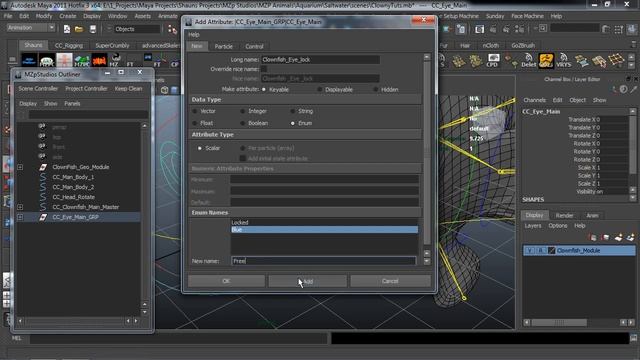The height and width of the screenshot is (360, 640).
Task: Click the Add button in Add Attribute
Action: (x=308, y=281)
